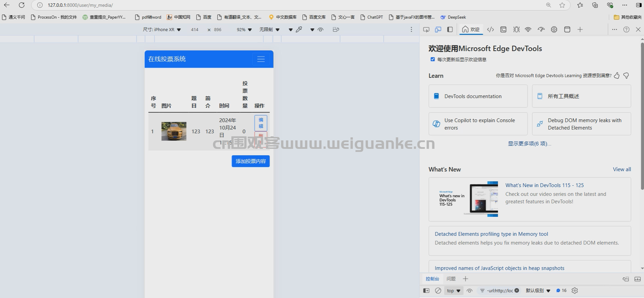This screenshot has width=644, height=298.
Task: Open the browser settings and more menu
Action: click(624, 5)
